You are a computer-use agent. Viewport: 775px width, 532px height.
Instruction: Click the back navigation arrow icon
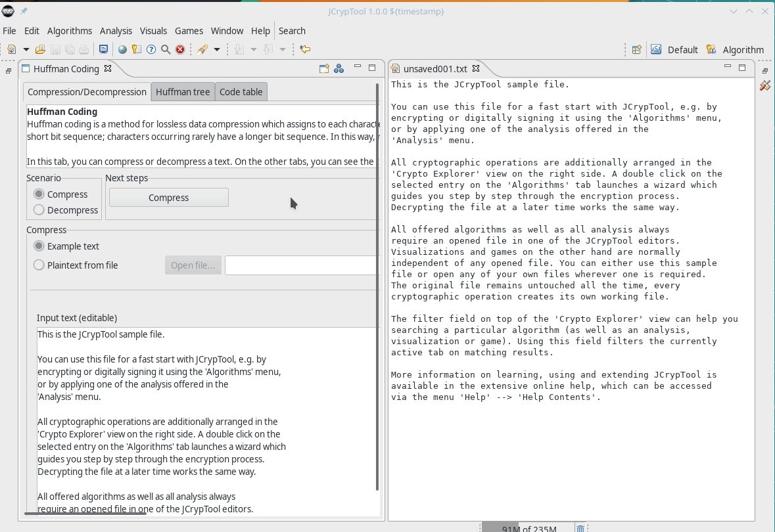304,49
